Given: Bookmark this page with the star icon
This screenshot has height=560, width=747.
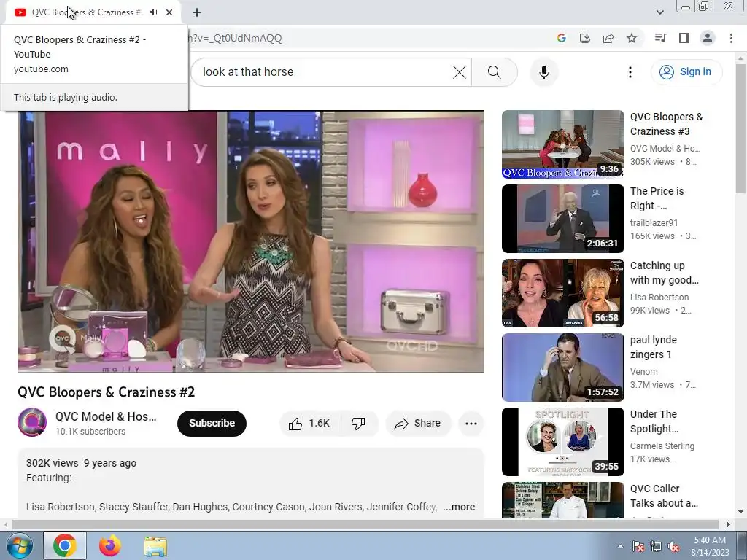Looking at the screenshot, I should pos(632,38).
